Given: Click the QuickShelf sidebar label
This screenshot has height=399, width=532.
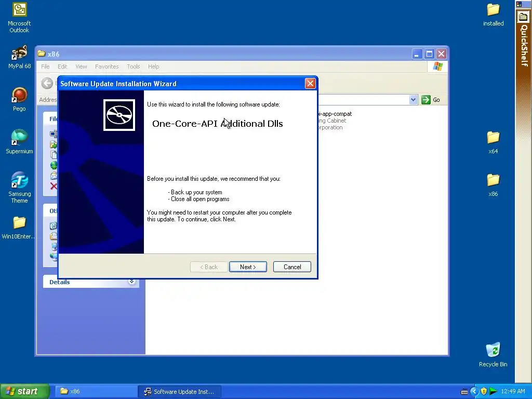Looking at the screenshot, I should click(x=524, y=46).
